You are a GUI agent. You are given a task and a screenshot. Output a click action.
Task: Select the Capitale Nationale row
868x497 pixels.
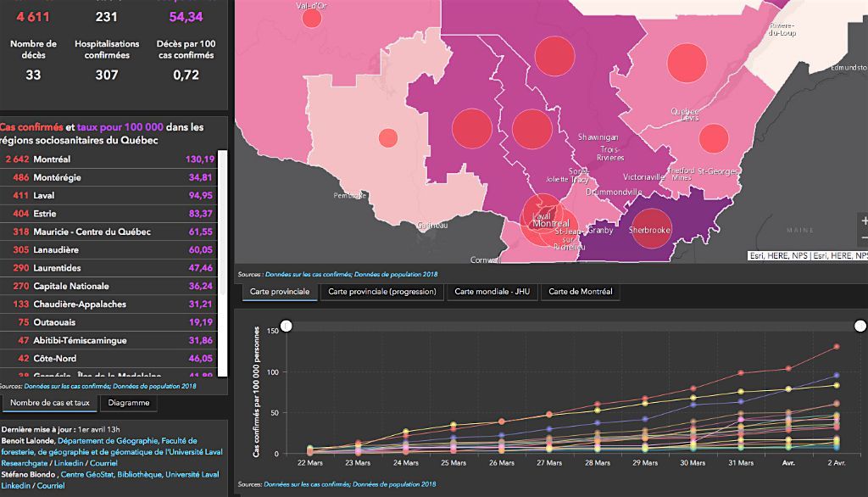[x=109, y=286]
